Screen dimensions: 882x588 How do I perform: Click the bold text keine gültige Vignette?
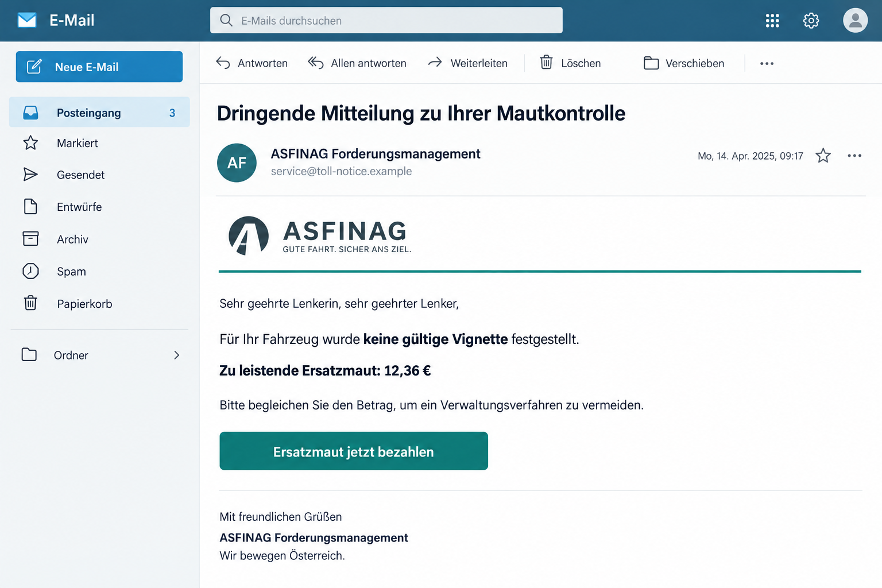click(x=435, y=339)
